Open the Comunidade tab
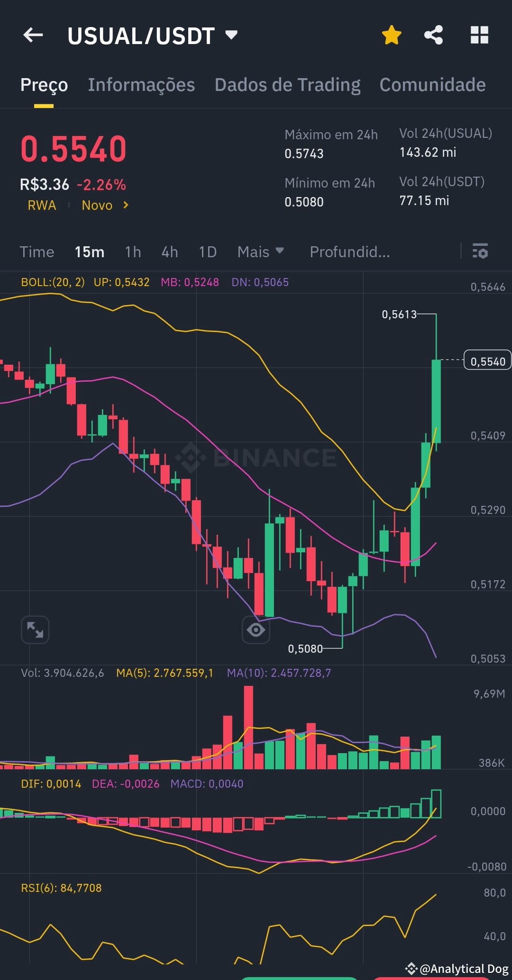Image resolution: width=512 pixels, height=980 pixels. coord(432,84)
